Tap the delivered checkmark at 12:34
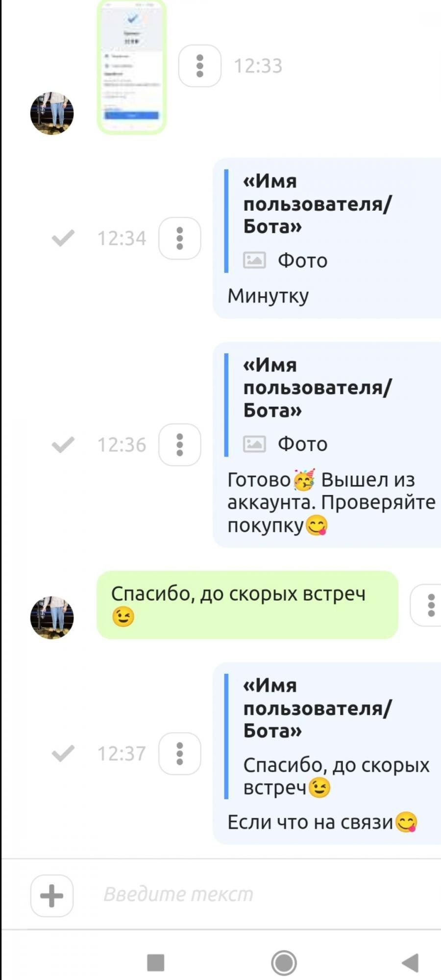 (63, 238)
